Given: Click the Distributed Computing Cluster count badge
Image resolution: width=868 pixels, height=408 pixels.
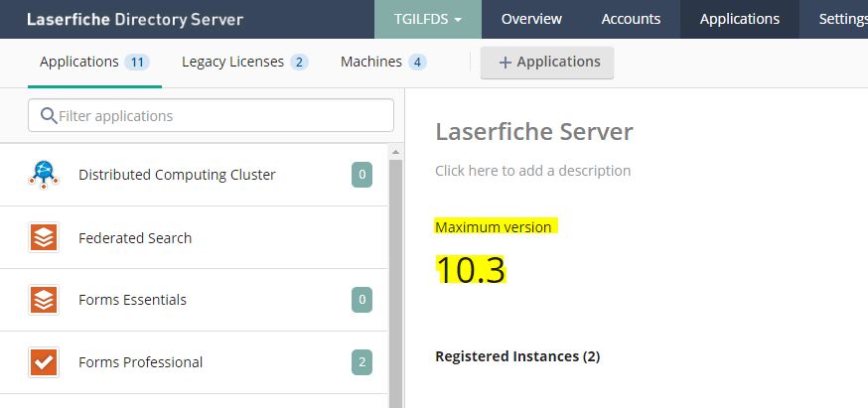Looking at the screenshot, I should coord(362,176).
